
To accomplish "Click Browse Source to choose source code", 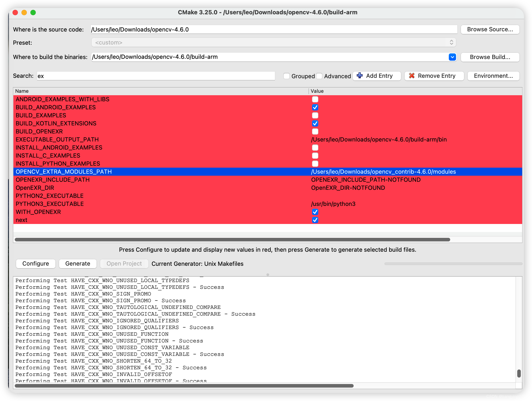I will tap(490, 29).
